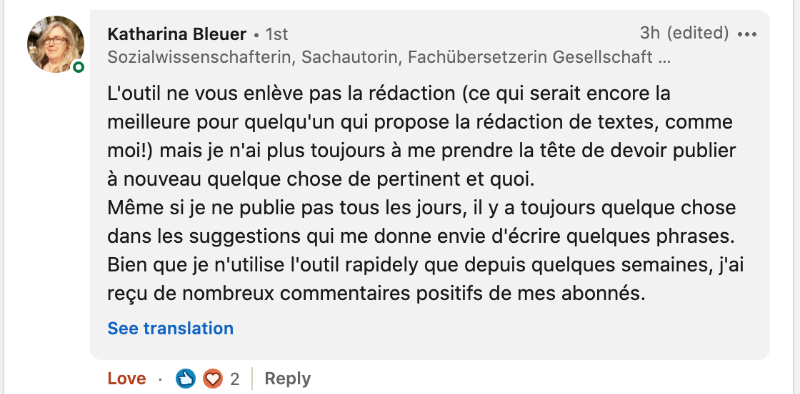
Task: Reply to Katharina's comment
Action: 288,379
